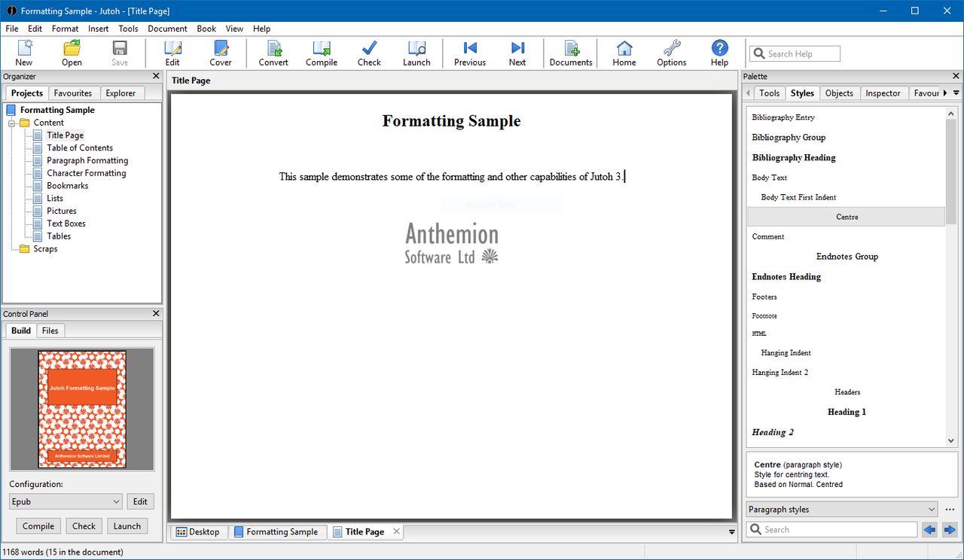Open a project using the Open toolbar icon

click(x=72, y=53)
